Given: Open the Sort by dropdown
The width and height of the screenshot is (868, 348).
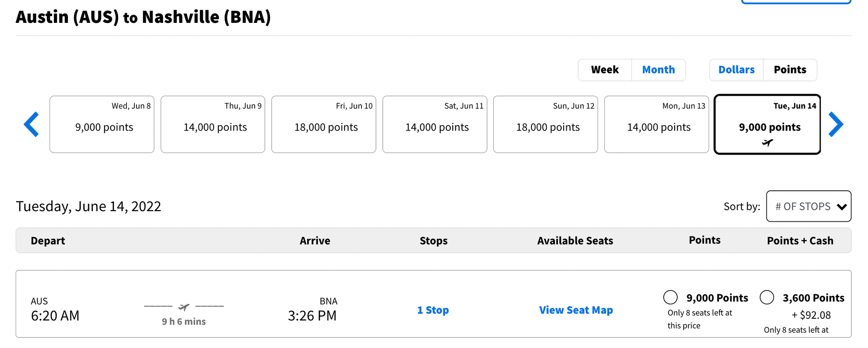Looking at the screenshot, I should pyautogui.click(x=808, y=206).
